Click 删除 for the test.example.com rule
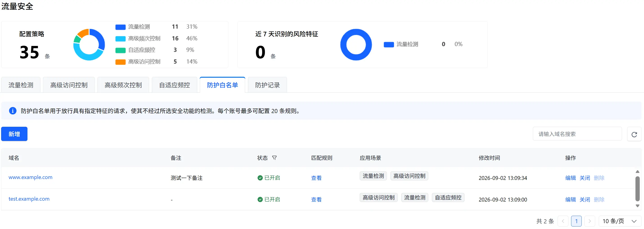 click(x=599, y=200)
